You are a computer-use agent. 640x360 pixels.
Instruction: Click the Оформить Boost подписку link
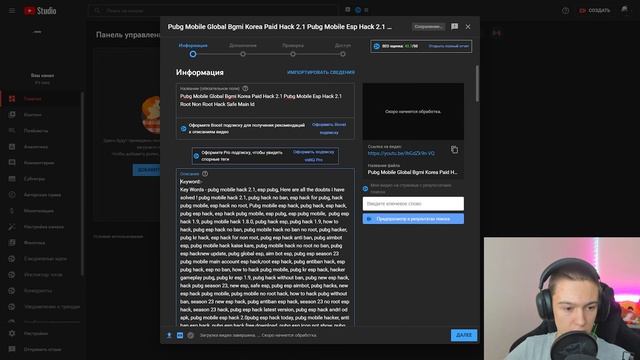pos(329,128)
